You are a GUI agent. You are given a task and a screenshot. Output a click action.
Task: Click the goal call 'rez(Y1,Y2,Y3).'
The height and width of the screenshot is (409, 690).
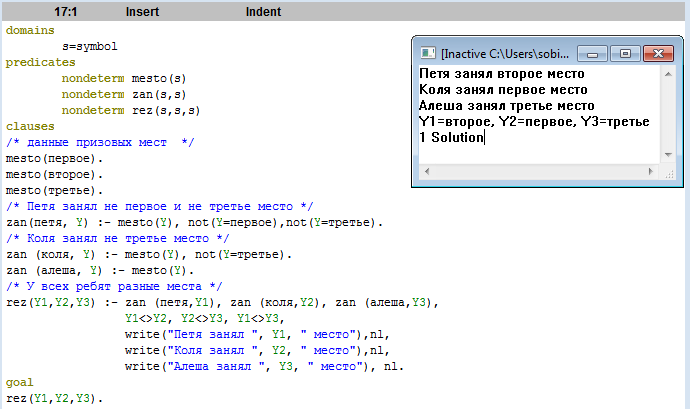(x=54, y=399)
